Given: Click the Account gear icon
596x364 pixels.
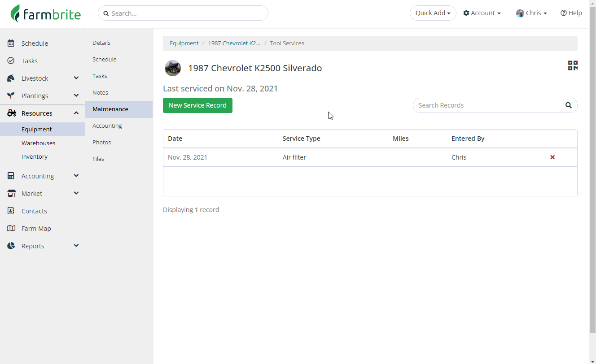Looking at the screenshot, I should (x=466, y=13).
